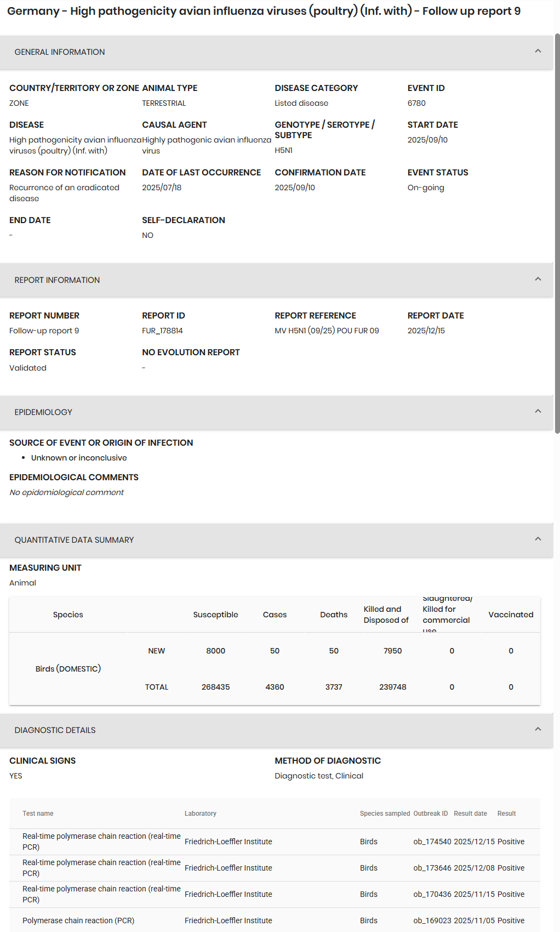The width and height of the screenshot is (560, 932).
Task: Click the Outbreak ID column header
Action: [x=431, y=814]
